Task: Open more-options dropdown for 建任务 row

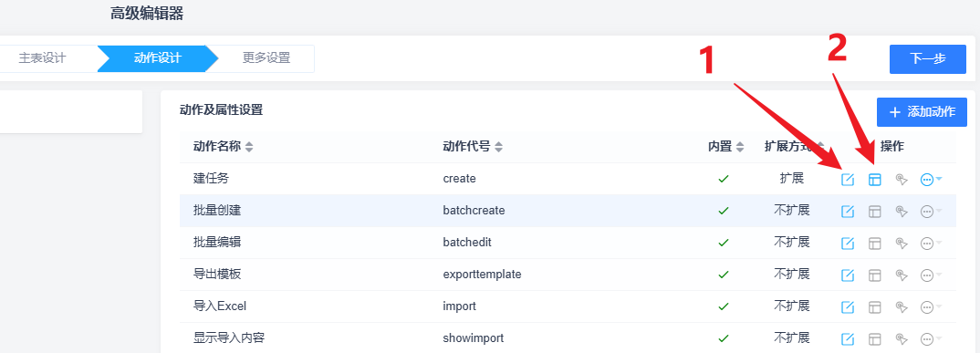Action: point(932,180)
